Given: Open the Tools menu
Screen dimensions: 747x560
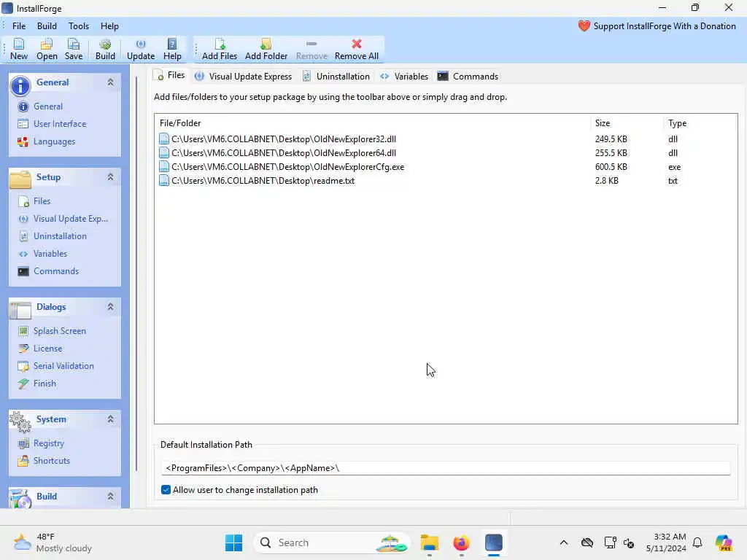Looking at the screenshot, I should [x=79, y=26].
